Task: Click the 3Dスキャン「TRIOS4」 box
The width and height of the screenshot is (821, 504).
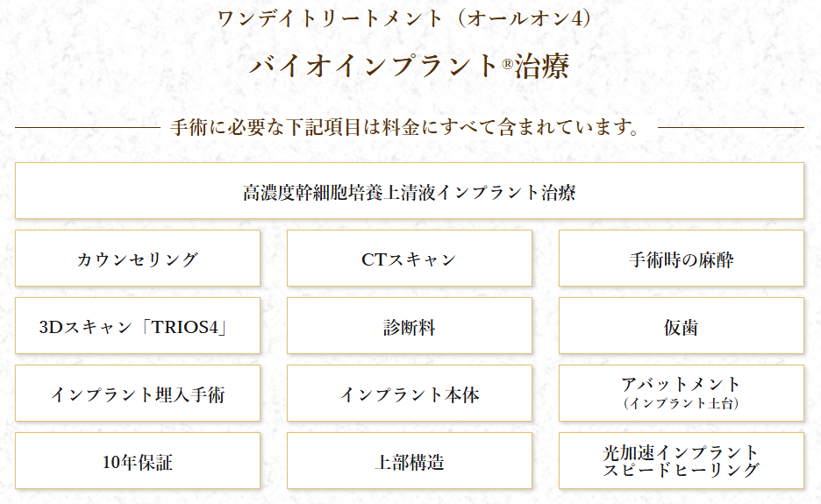Action: click(x=138, y=326)
